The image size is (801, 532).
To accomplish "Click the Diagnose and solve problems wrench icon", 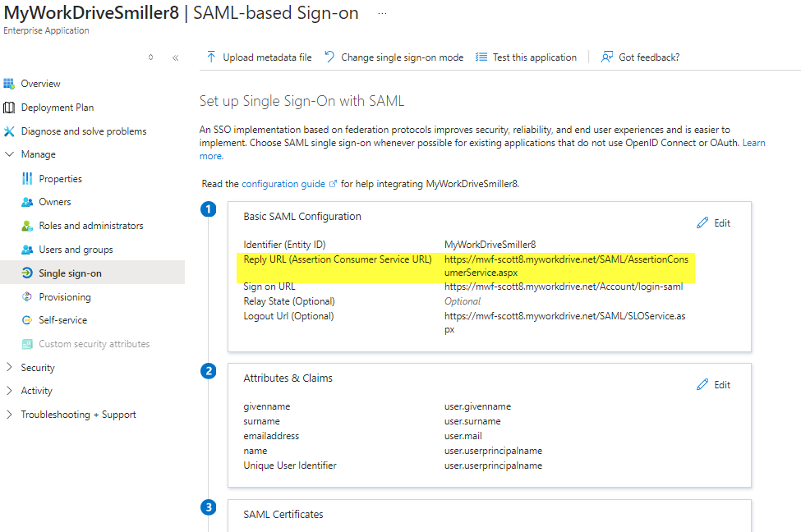I will click(x=10, y=131).
